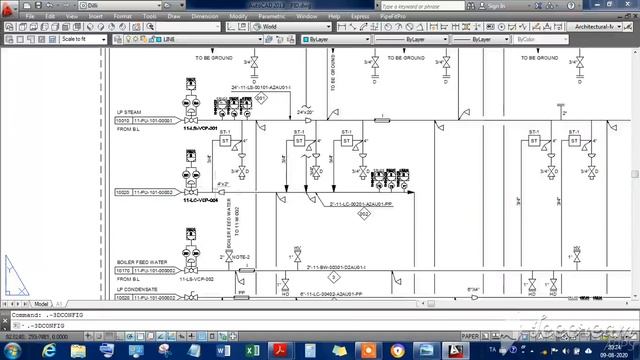Open the empty named view dropdown

188,27
